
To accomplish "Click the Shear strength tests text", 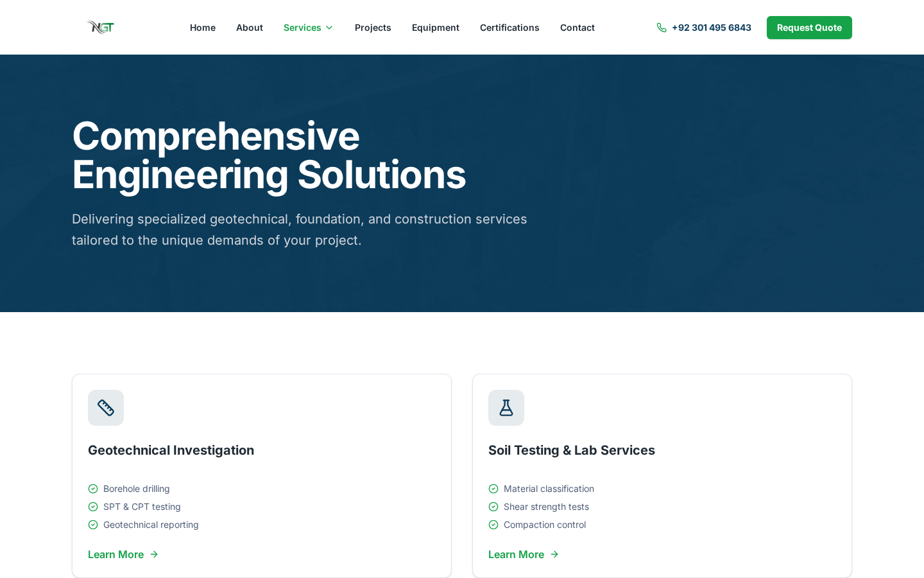I will [546, 507].
